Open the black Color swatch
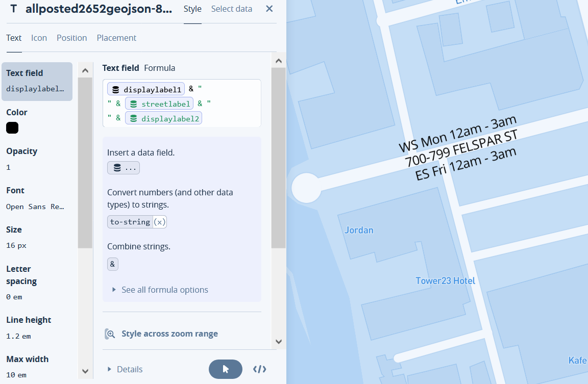 click(12, 128)
